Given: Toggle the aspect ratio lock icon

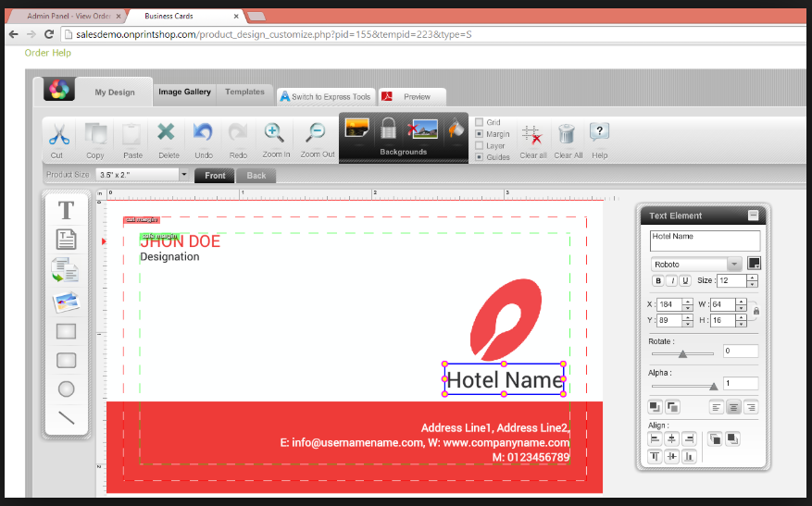Looking at the screenshot, I should tap(756, 311).
